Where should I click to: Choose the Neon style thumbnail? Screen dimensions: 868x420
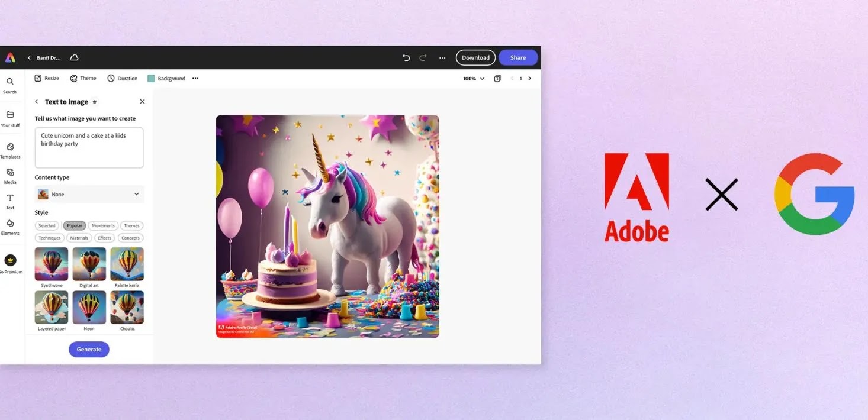(89, 307)
